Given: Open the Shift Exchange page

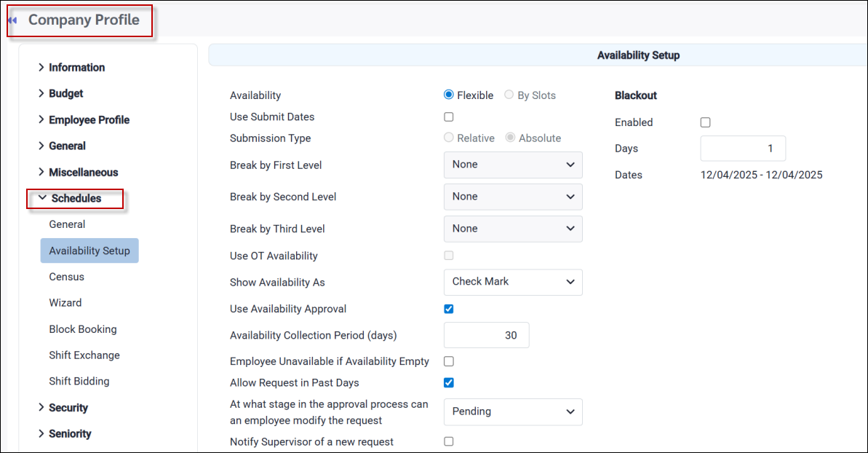Looking at the screenshot, I should click(84, 355).
